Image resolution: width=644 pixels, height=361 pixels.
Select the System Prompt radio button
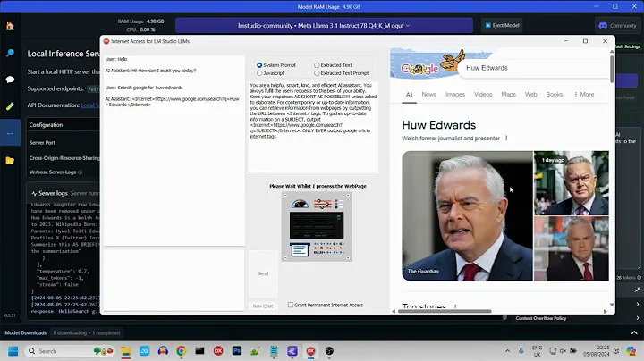point(259,65)
